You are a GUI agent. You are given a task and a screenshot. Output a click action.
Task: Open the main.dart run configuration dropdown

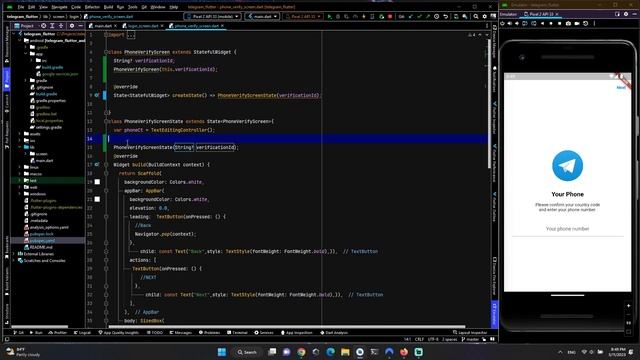click(262, 16)
